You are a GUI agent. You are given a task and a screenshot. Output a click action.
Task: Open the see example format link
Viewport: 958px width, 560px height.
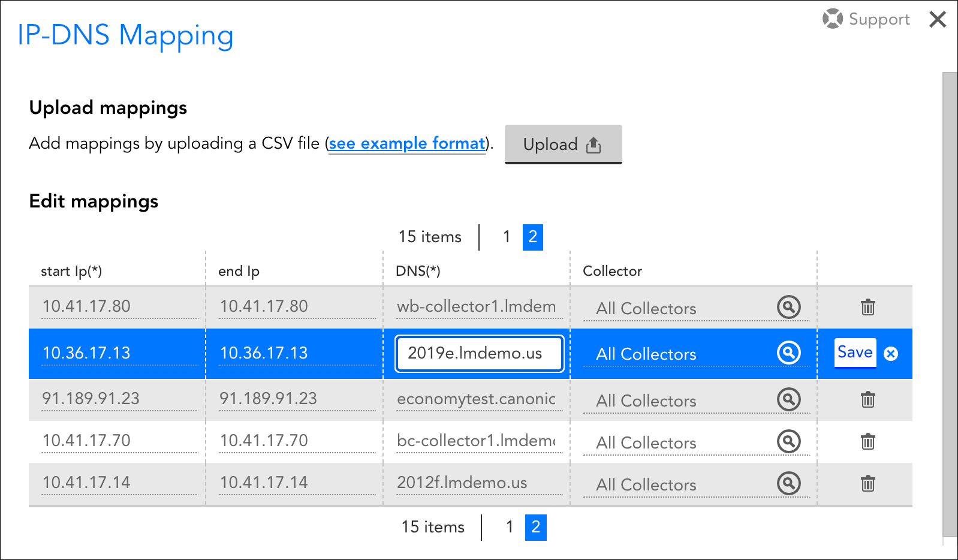click(407, 144)
